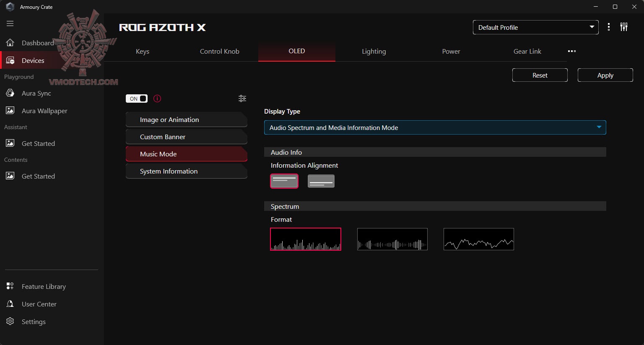Select top information alignment option
This screenshot has height=345, width=644.
[284, 181]
